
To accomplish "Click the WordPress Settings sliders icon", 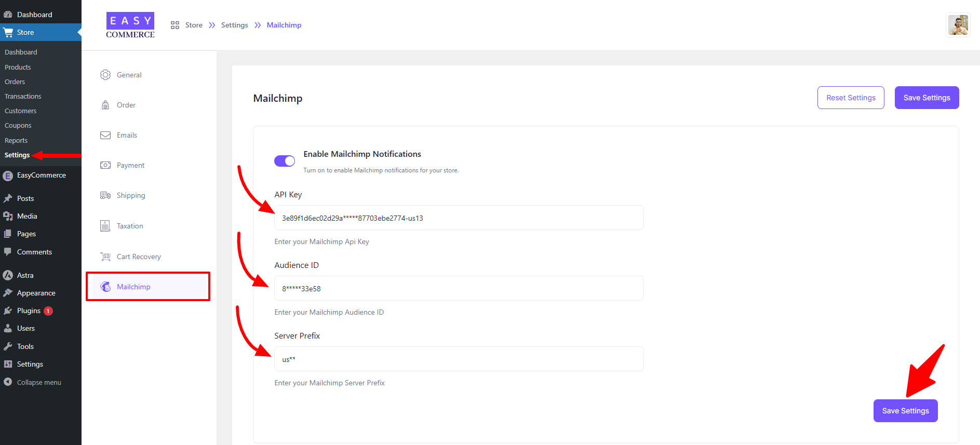I will [x=8, y=364].
